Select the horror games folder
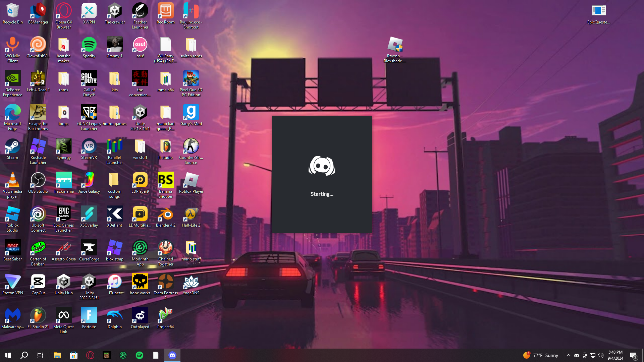This screenshot has height=362, width=644. (x=114, y=113)
